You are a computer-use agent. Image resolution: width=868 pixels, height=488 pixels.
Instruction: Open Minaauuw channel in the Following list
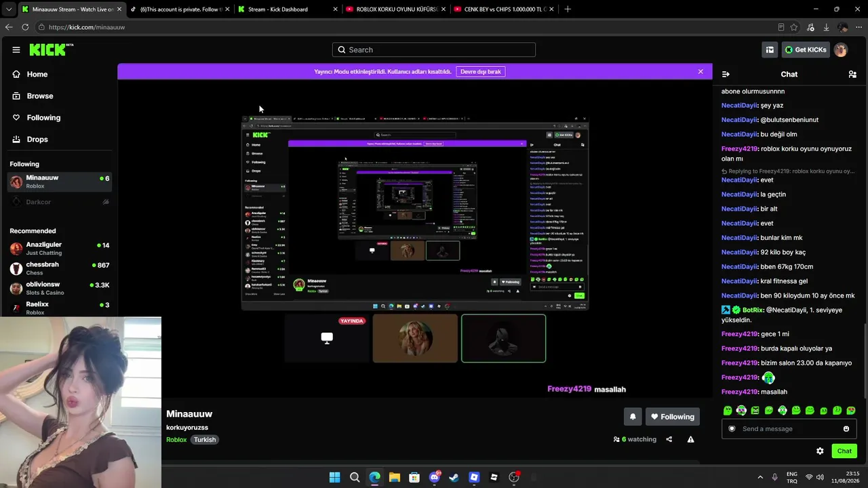pyautogui.click(x=60, y=182)
